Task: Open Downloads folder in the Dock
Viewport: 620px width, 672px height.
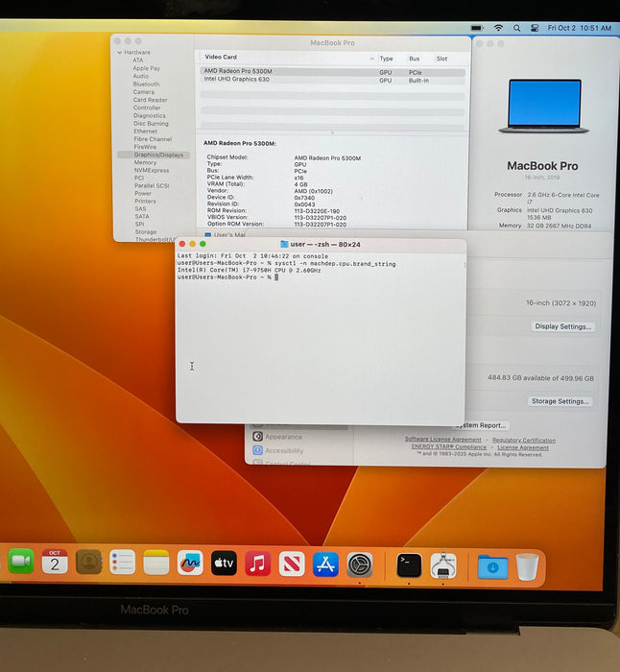Action: click(492, 566)
